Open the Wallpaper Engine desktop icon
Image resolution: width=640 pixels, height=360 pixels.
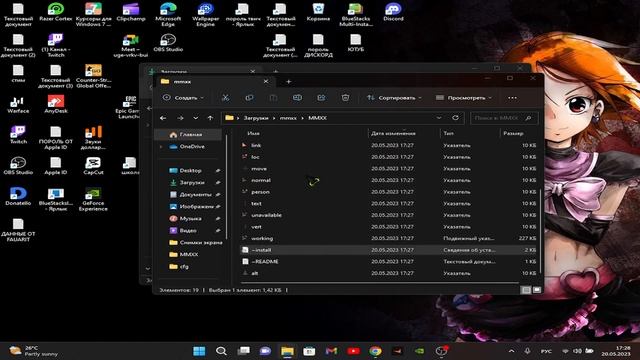(x=205, y=15)
